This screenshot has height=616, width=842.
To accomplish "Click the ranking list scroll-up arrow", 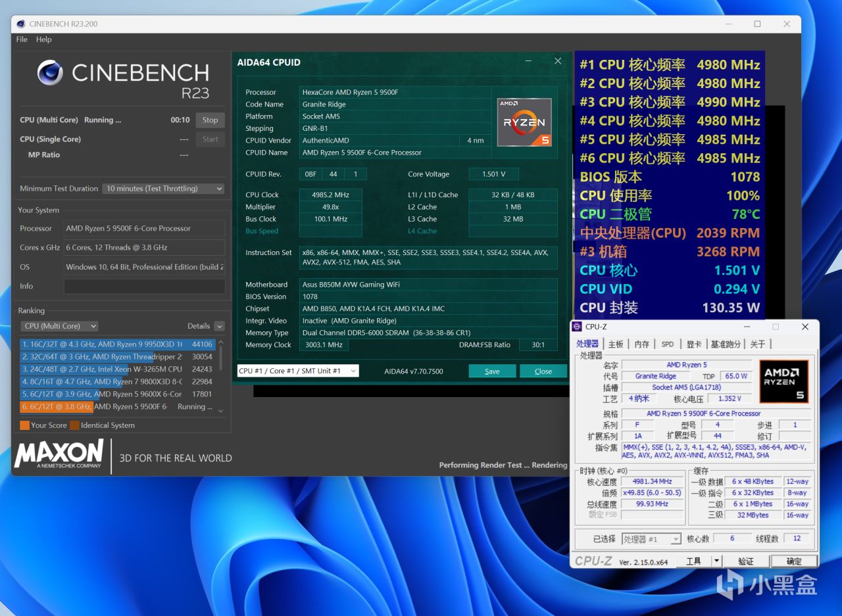I will pyautogui.click(x=220, y=343).
